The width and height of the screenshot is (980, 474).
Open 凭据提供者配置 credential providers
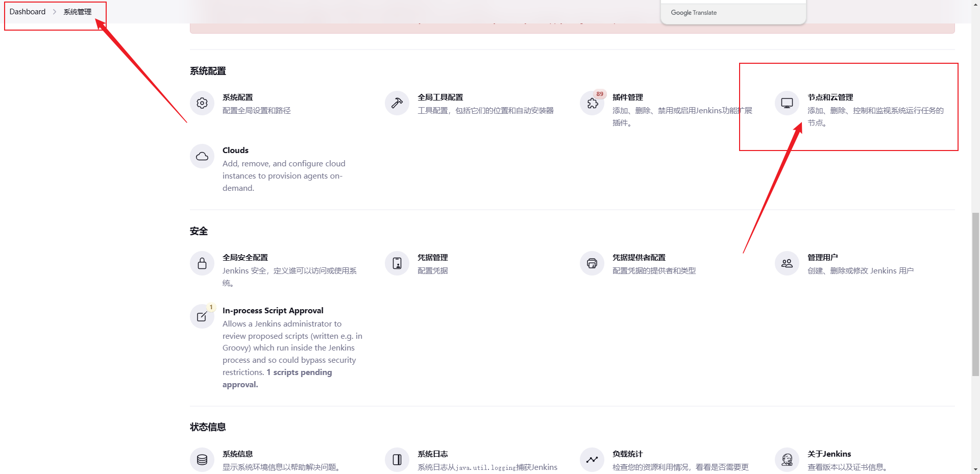click(x=639, y=258)
